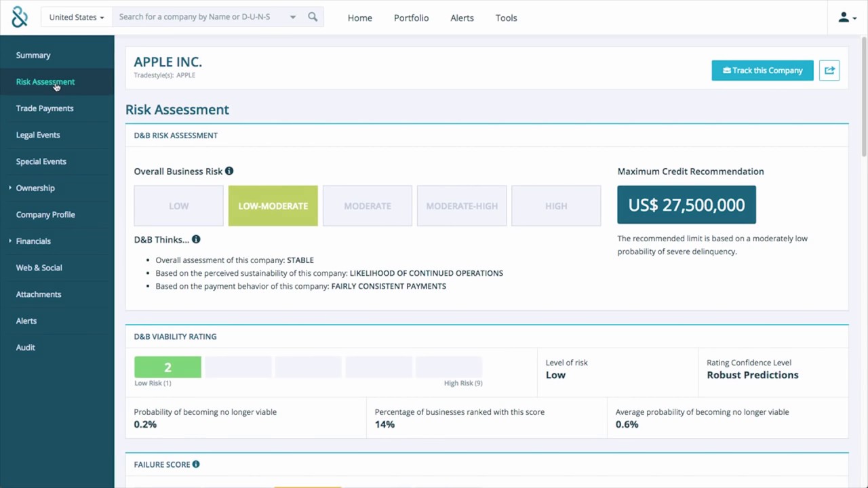The height and width of the screenshot is (488, 868).
Task: Click the 'STABLE' overall assessment text
Action: (x=300, y=260)
